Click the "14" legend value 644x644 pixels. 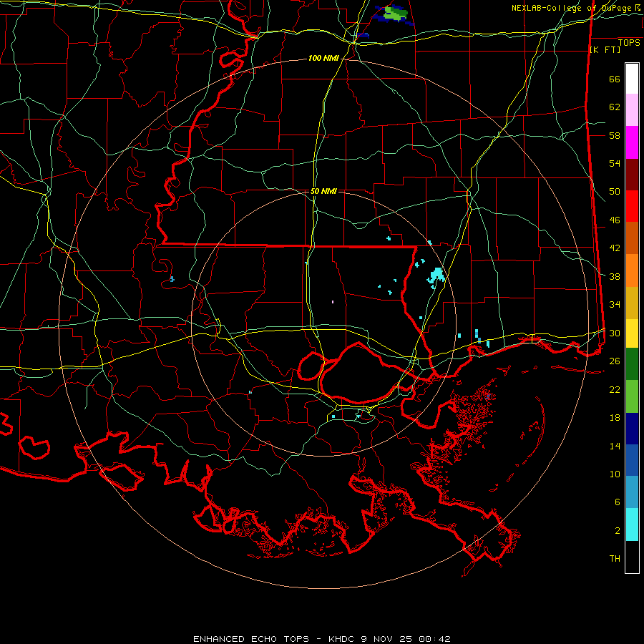(x=615, y=446)
